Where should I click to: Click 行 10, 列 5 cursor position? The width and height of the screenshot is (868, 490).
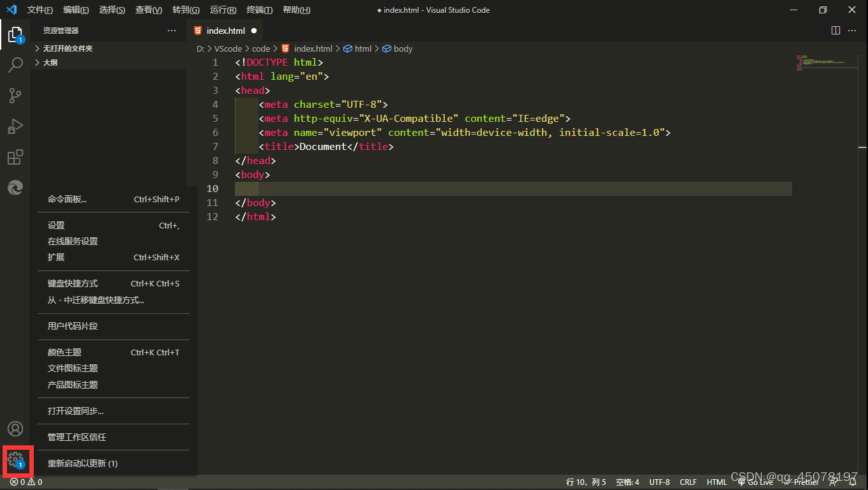586,482
